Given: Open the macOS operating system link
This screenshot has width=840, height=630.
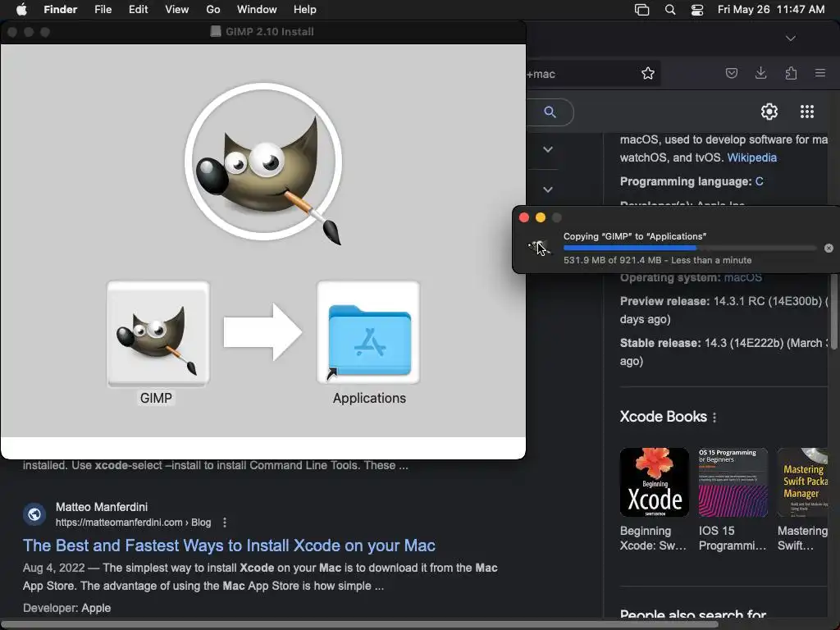Looking at the screenshot, I should click(742, 277).
